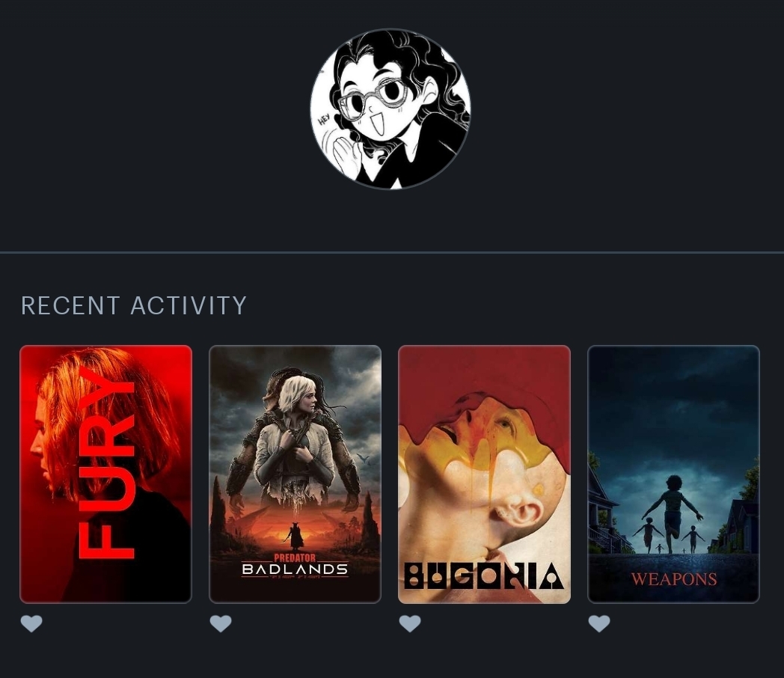The image size is (784, 678).
Task: Click the BADLANDS title on the poster
Action: pyautogui.click(x=295, y=569)
